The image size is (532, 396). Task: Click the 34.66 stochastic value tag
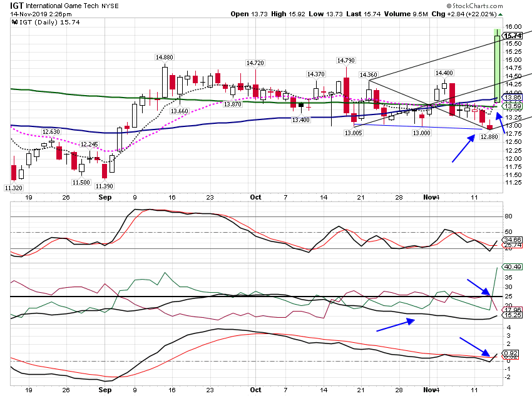click(x=513, y=240)
